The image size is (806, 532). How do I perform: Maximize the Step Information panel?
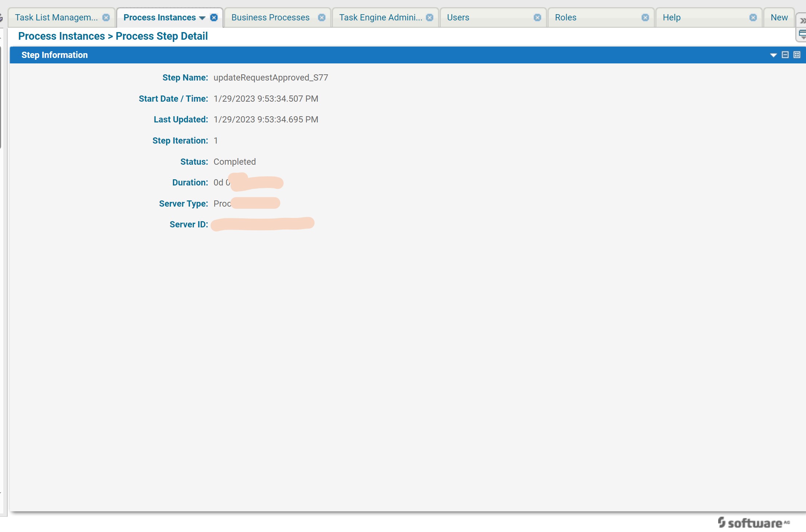(797, 55)
